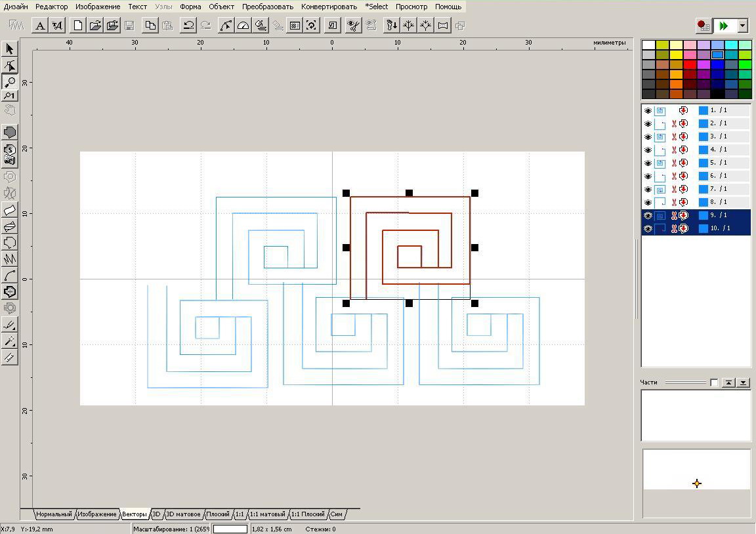Toggle eye icon for object 3. / 1
This screenshot has height=534, width=756.
[648, 136]
